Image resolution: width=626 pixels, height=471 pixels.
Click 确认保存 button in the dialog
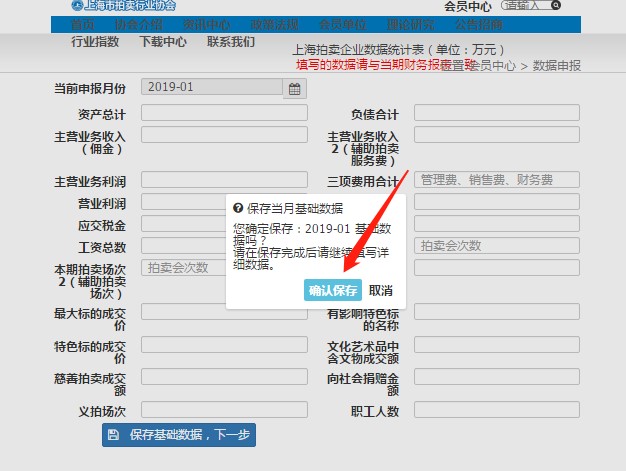coord(333,290)
